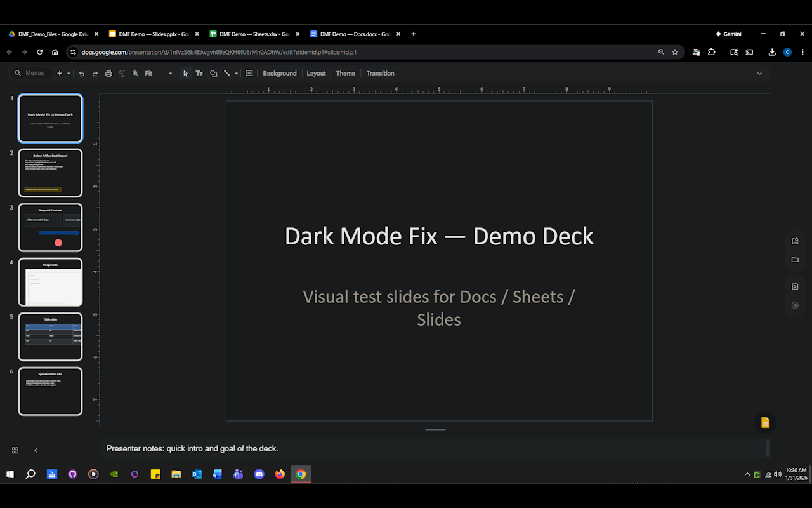The width and height of the screenshot is (812, 508).
Task: Click the folder icon in right side panel
Action: 795,260
